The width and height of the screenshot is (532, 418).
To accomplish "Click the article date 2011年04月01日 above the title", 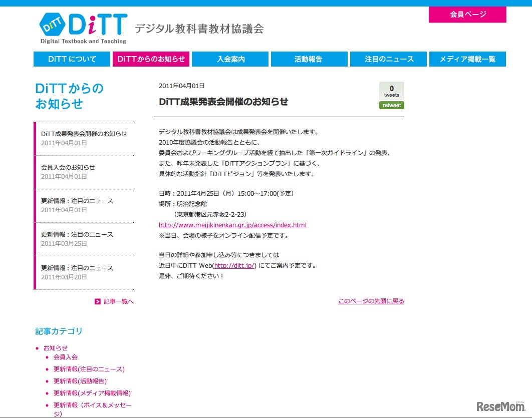I will click(x=181, y=86).
